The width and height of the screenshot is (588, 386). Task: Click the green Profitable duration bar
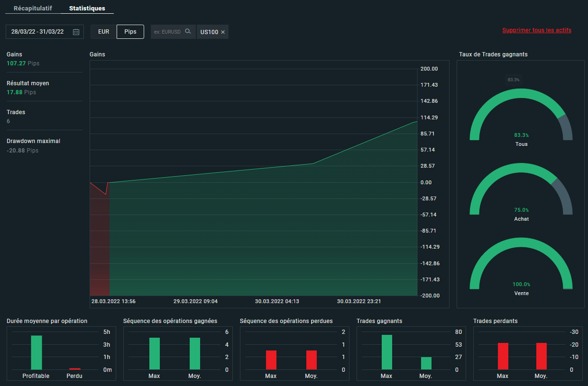37,352
